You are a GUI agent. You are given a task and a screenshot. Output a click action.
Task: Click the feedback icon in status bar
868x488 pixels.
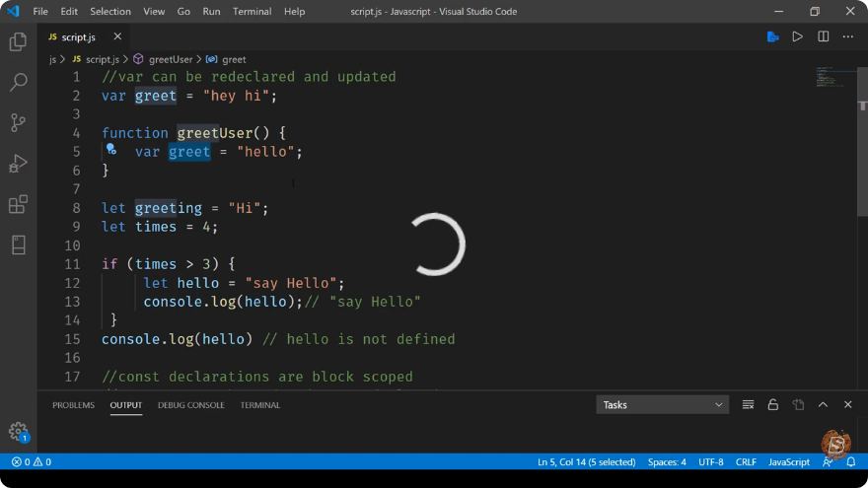coord(828,462)
